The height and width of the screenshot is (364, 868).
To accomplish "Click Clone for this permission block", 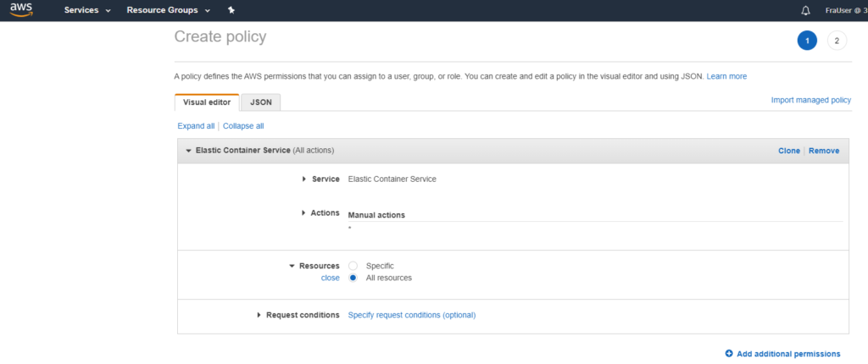I will click(x=788, y=151).
